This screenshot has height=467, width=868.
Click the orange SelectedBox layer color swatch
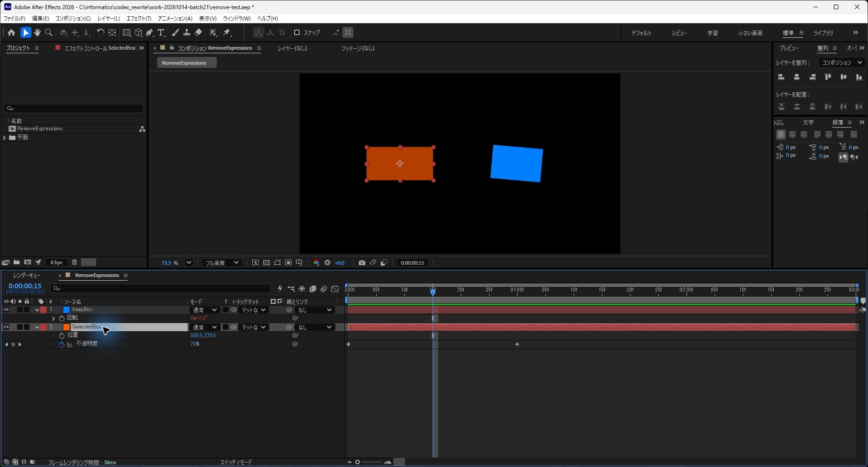click(66, 327)
